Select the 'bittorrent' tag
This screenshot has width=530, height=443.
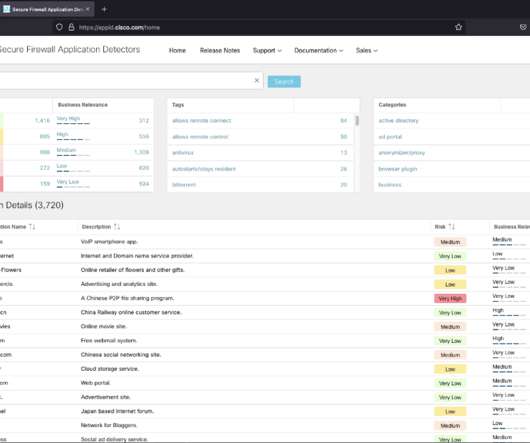[184, 185]
